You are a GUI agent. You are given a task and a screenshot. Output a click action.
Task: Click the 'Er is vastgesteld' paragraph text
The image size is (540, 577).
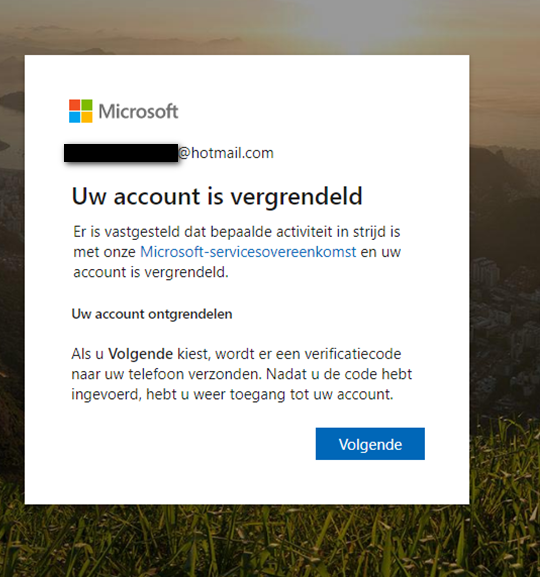tap(237, 252)
